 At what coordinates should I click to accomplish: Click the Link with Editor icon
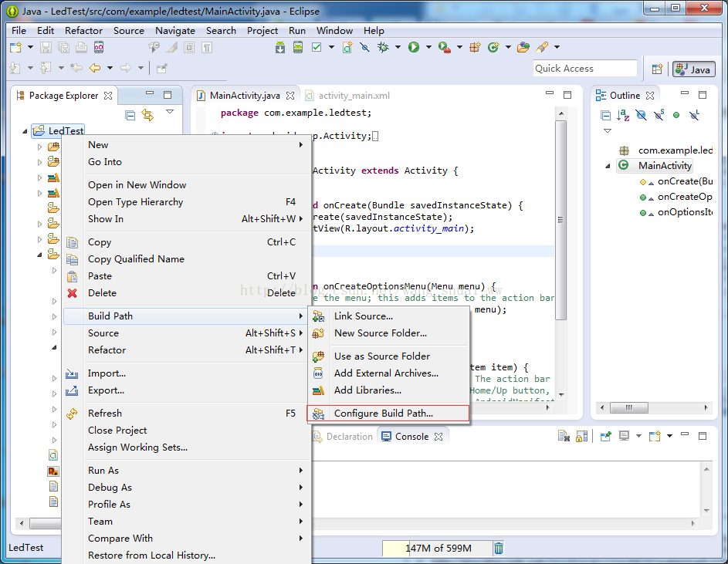[147, 115]
